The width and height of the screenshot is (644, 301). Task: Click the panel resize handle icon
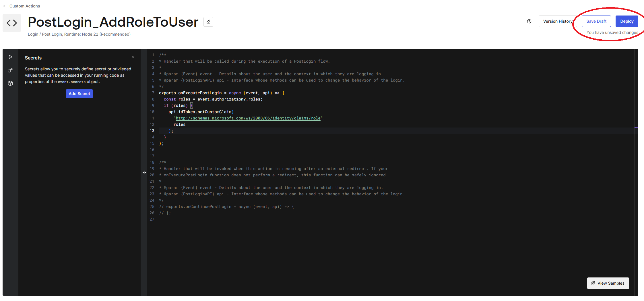[144, 172]
